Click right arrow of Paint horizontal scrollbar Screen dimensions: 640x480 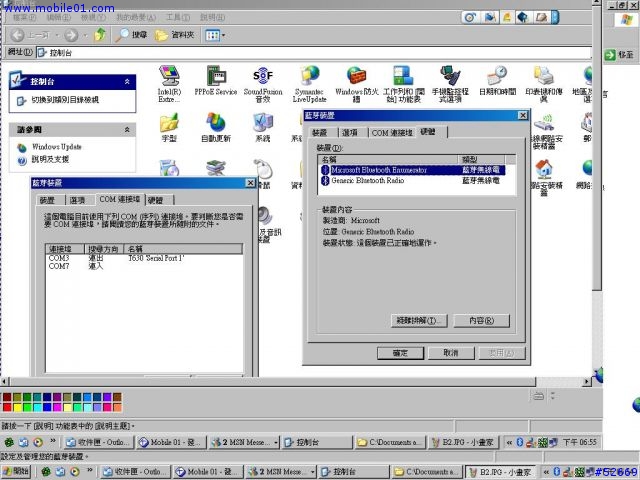(587, 382)
